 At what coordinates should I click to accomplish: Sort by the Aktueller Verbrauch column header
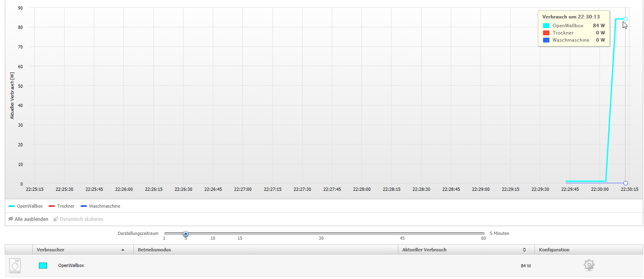point(466,250)
